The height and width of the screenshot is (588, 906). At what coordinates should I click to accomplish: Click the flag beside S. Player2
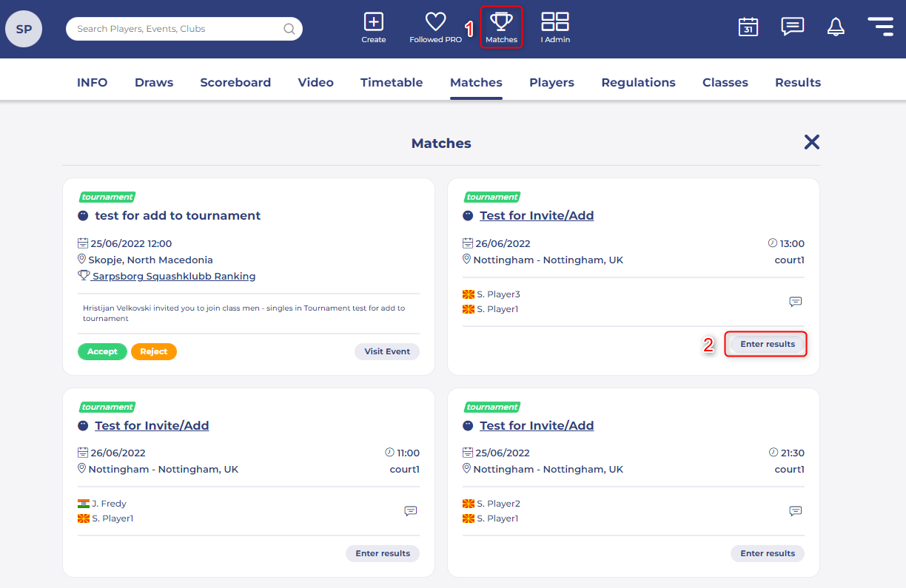pos(469,504)
